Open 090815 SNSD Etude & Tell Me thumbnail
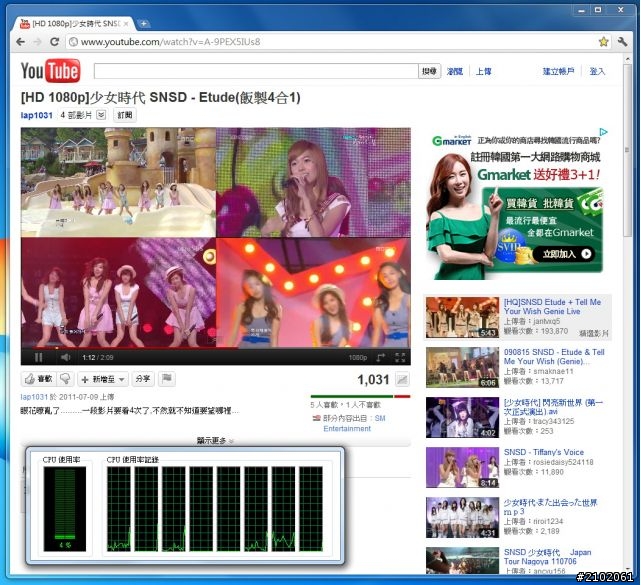Viewport: 641px width, 585px height. [462, 367]
